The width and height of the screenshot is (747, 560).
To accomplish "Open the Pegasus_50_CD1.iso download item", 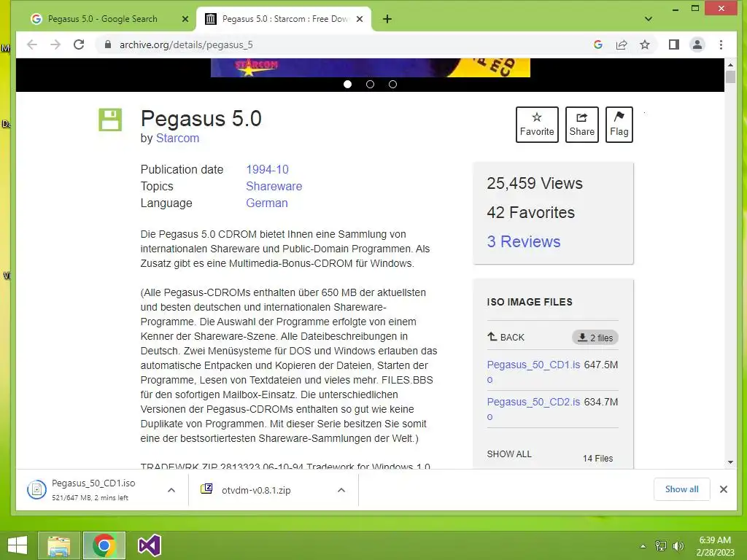I will pos(93,489).
